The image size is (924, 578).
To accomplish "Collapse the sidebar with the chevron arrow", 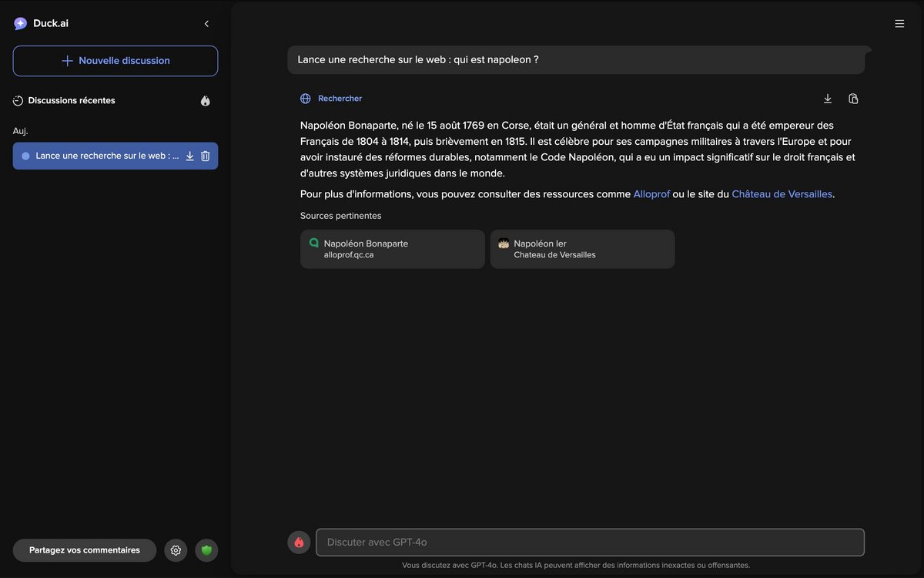I will coord(206,24).
